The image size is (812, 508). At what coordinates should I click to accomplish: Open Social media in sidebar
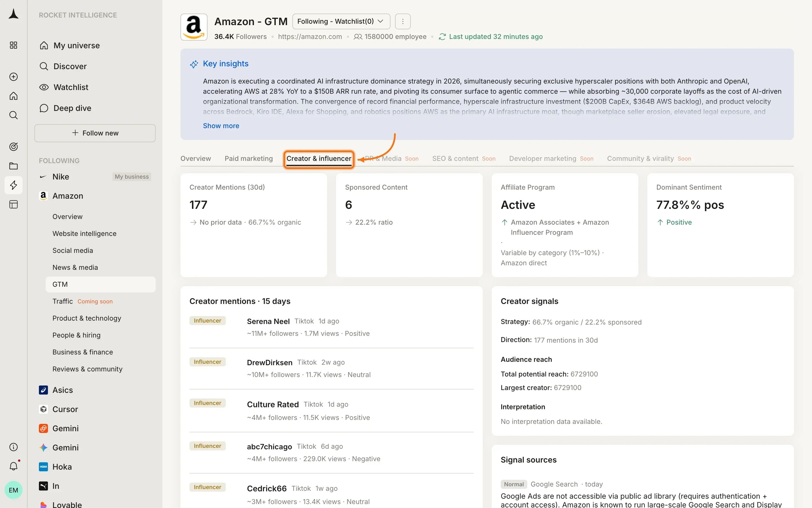pyautogui.click(x=73, y=251)
